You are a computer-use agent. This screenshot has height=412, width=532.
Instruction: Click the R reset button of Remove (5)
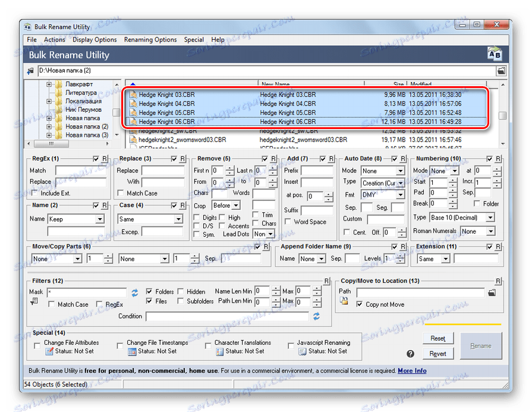click(x=273, y=159)
